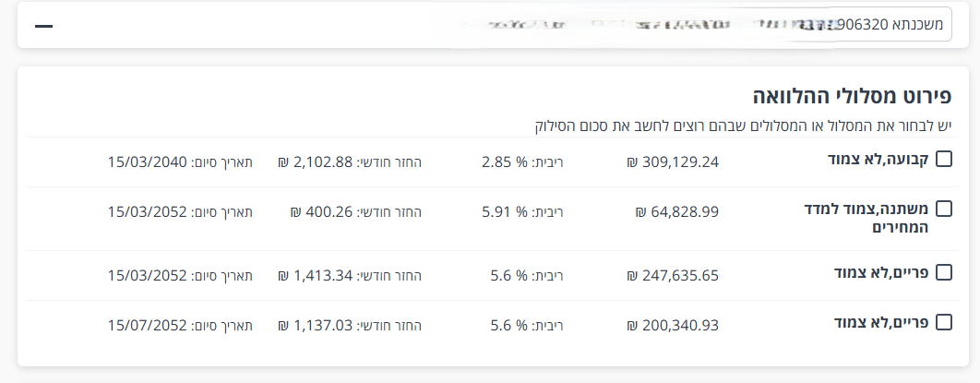Enable the פריים checkbox for the 200,340.93 ₪ track

coord(943,322)
